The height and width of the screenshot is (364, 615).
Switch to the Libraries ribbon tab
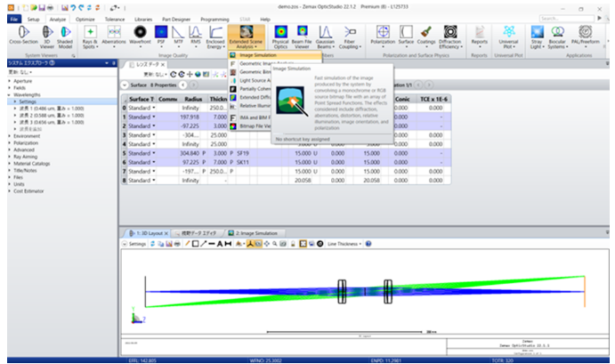pos(143,19)
